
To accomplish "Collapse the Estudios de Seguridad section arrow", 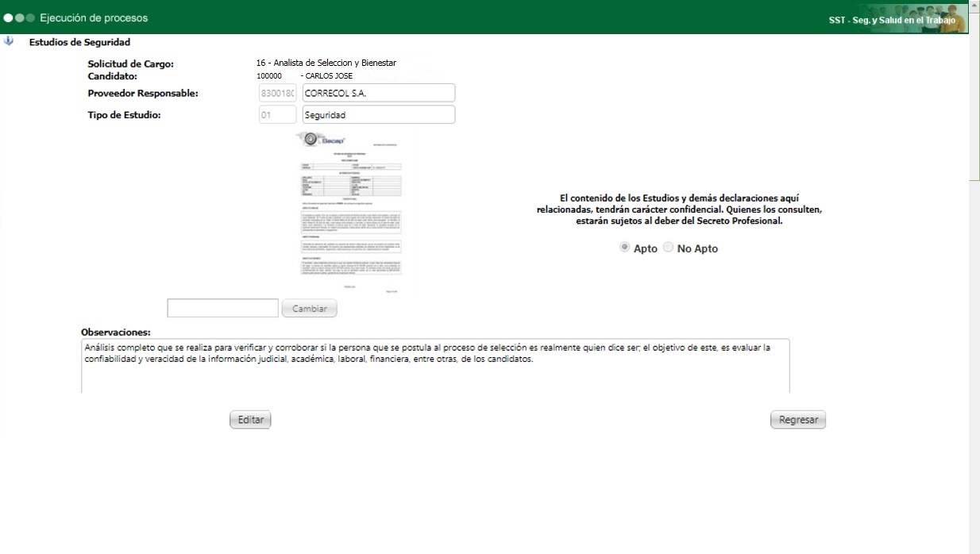I will [x=9, y=41].
